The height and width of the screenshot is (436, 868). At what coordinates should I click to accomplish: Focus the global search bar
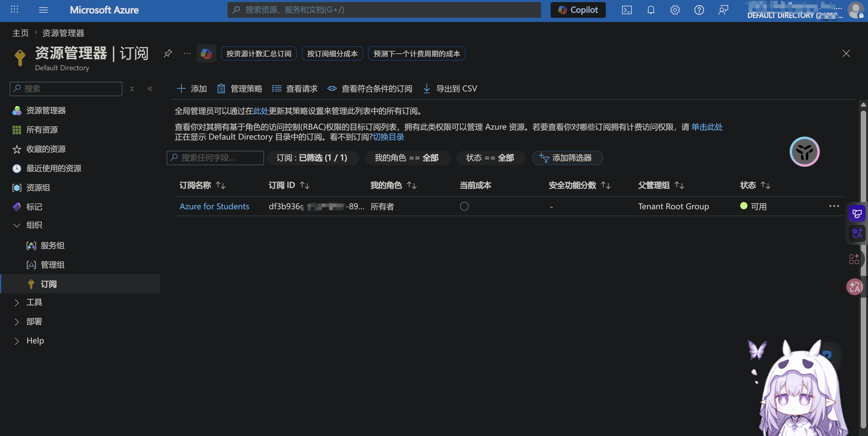[x=384, y=10]
